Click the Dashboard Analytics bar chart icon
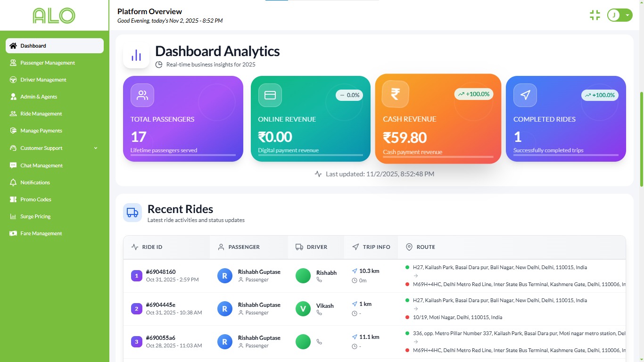Screen dimensions: 644x362 136,56
